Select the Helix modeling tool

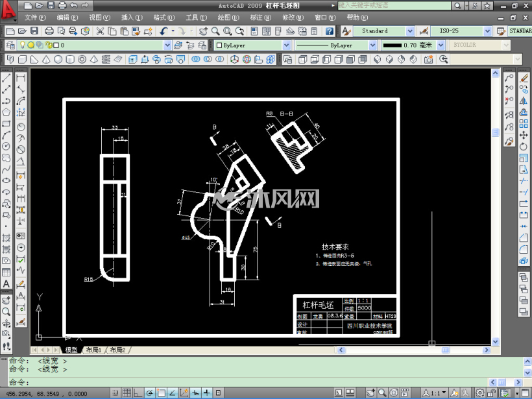(106, 60)
